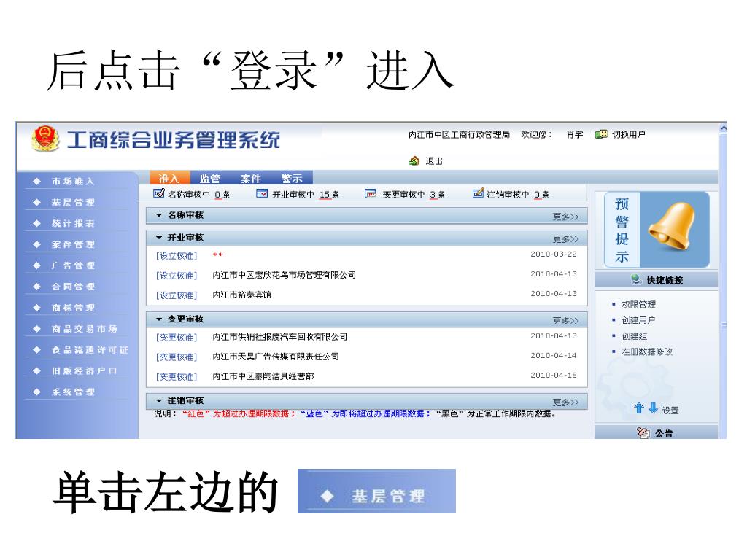Click the national emblem logo icon

(x=45, y=139)
